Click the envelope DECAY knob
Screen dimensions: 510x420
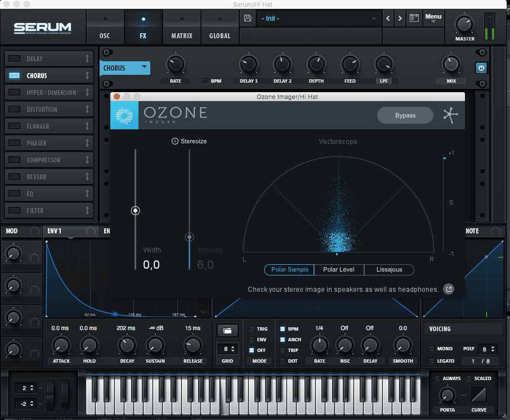click(127, 345)
